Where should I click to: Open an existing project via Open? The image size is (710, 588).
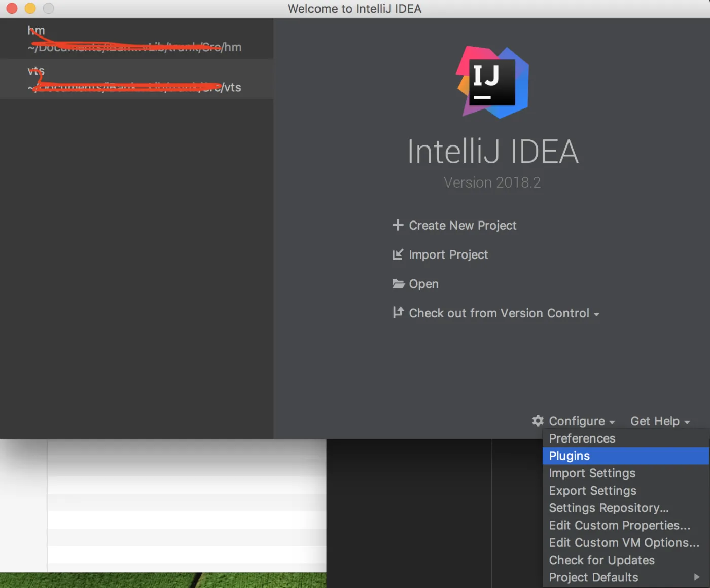pos(423,284)
